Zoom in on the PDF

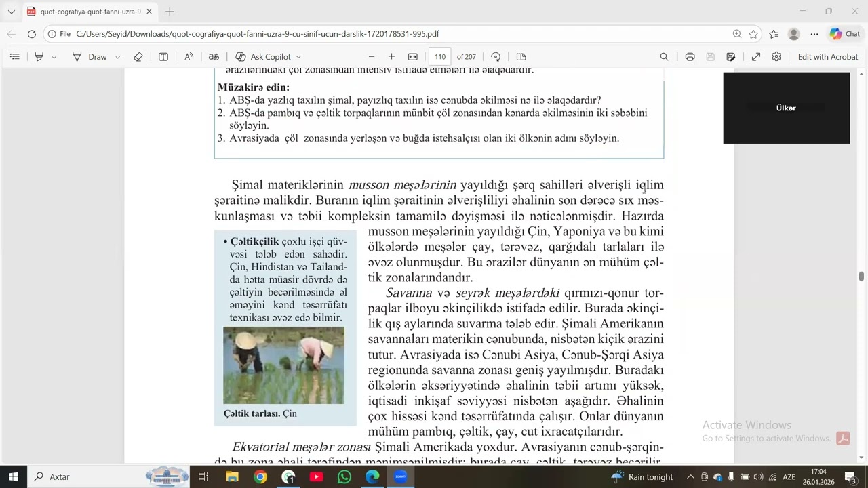391,57
